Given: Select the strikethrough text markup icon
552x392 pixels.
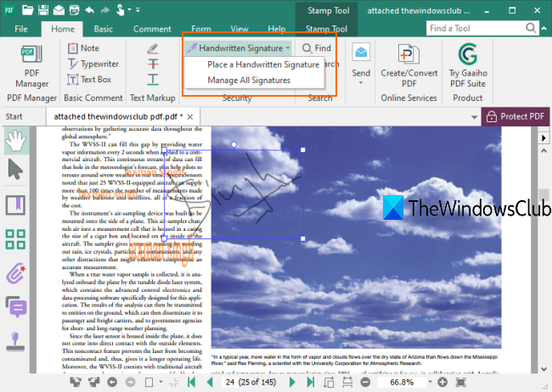Looking at the screenshot, I should pos(152,64).
